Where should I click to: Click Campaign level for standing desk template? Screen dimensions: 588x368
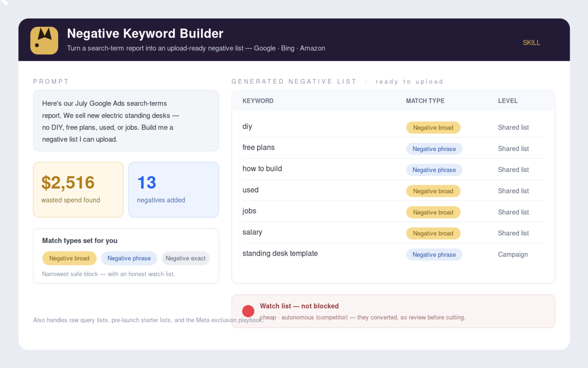[x=513, y=254]
